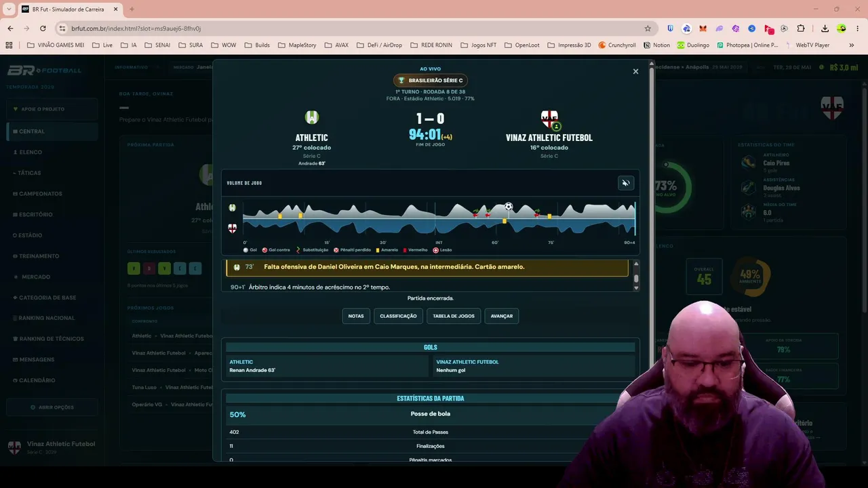Open the Jogos NFT bookmark folder
Image resolution: width=868 pixels, height=488 pixels.
(478, 45)
